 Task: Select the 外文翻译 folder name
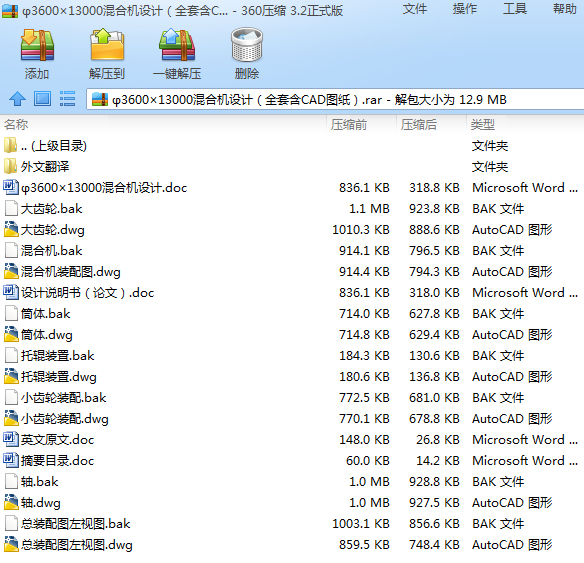(x=45, y=166)
